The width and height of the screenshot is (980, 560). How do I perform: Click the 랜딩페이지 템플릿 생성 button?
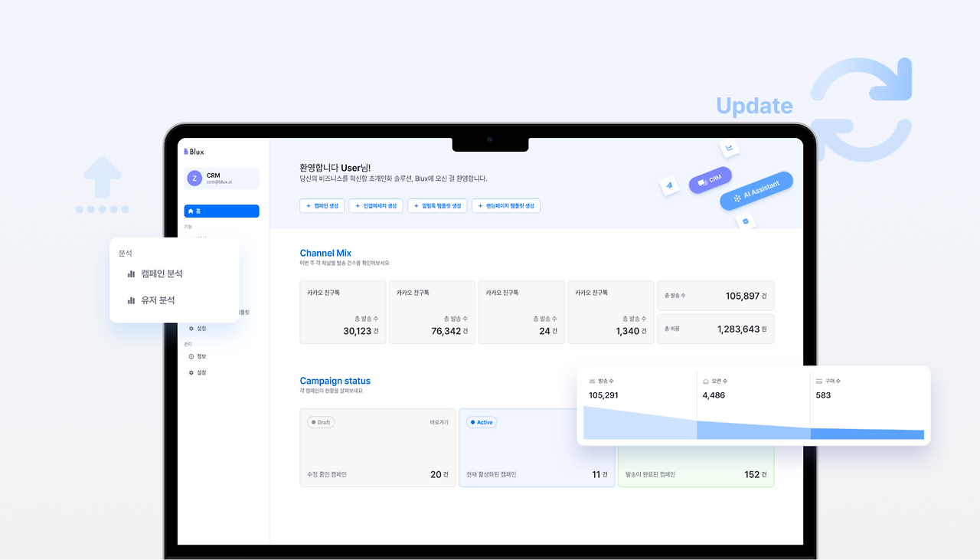coord(506,206)
